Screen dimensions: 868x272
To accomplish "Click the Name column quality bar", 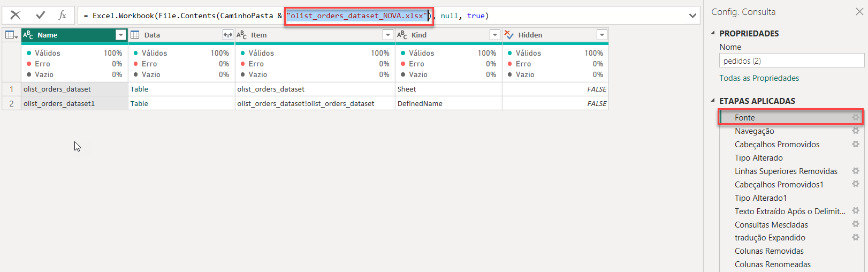I will pyautogui.click(x=74, y=43).
